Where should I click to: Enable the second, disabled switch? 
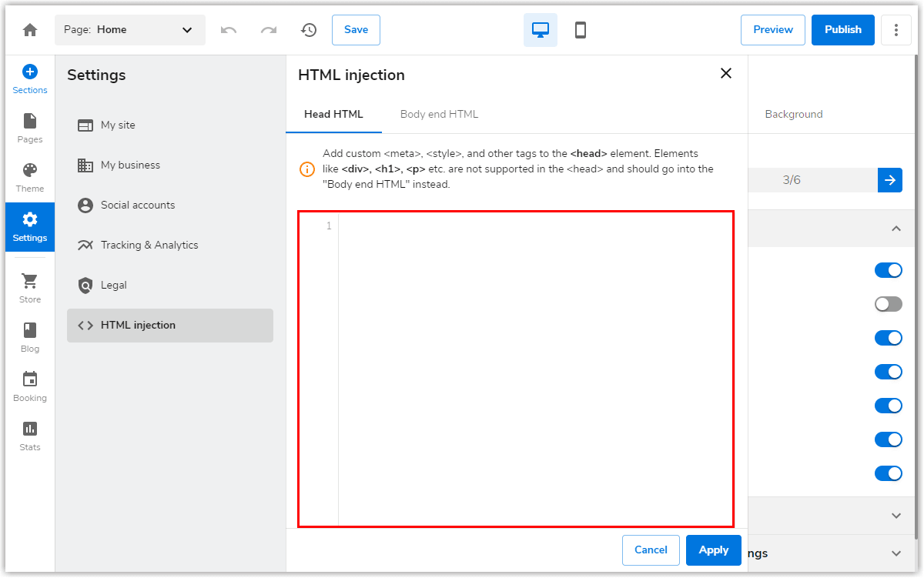coord(889,304)
